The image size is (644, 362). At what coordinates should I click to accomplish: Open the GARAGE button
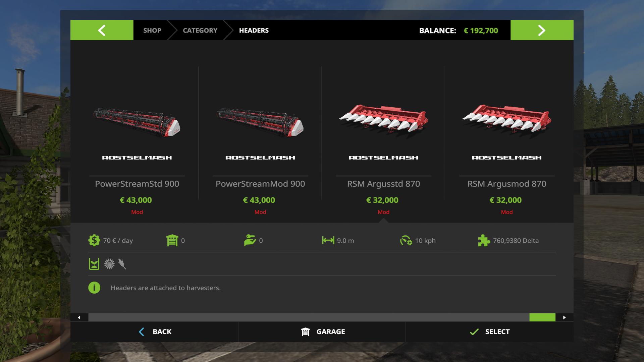point(322,331)
